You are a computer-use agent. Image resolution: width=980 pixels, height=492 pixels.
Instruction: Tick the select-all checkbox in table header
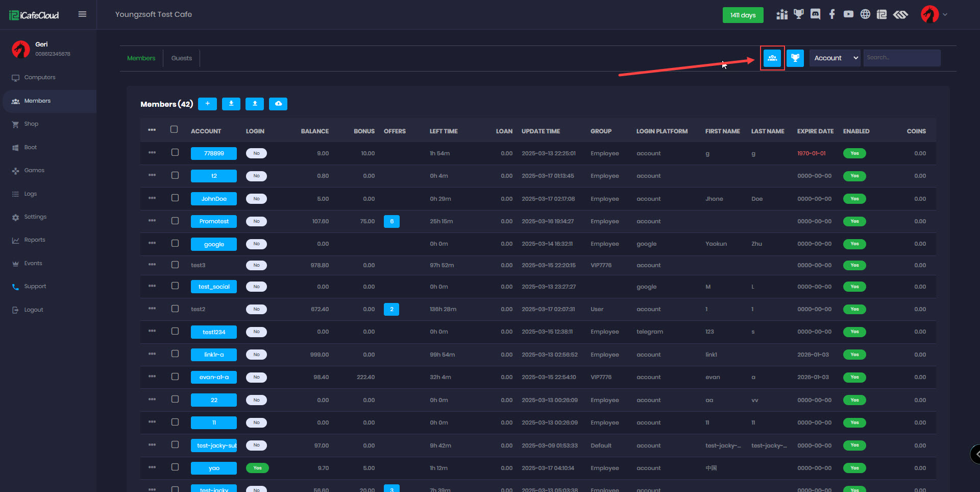[174, 130]
